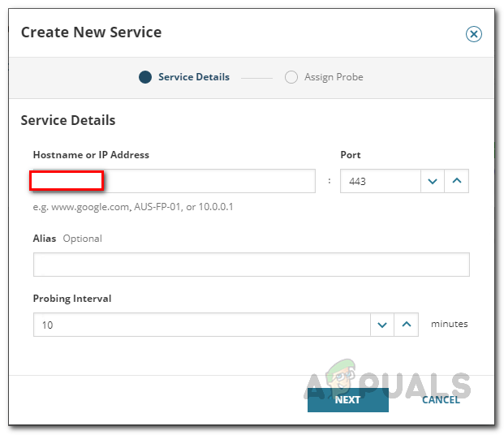This screenshot has width=504, height=435.
Task: Click the Hostname or IP Address label
Action: [x=91, y=155]
